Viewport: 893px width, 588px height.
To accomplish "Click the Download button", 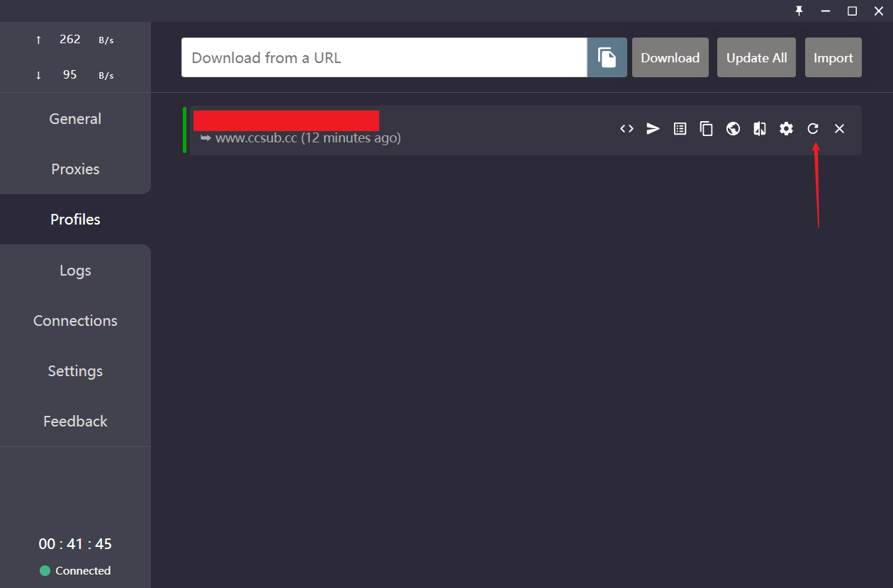I will click(670, 57).
